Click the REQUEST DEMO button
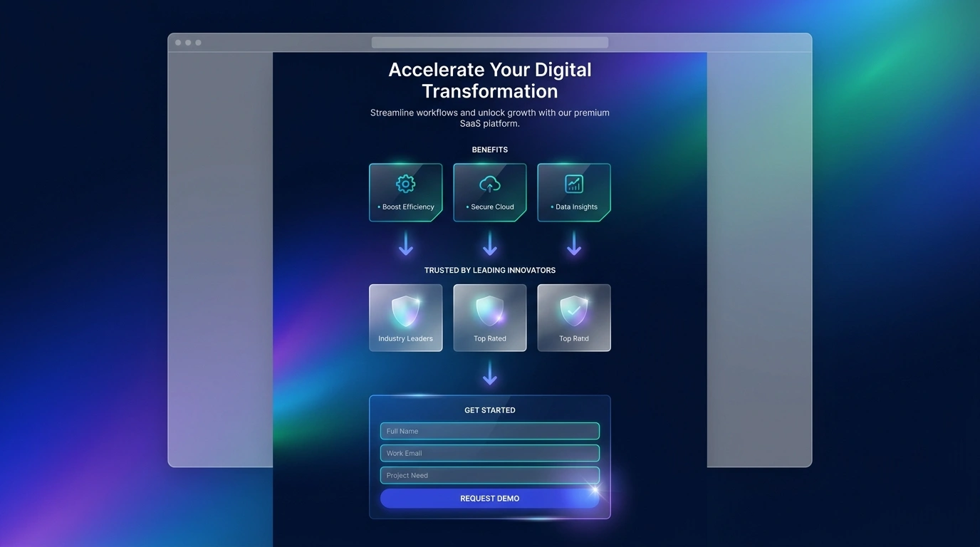The width and height of the screenshot is (980, 547). pos(490,499)
